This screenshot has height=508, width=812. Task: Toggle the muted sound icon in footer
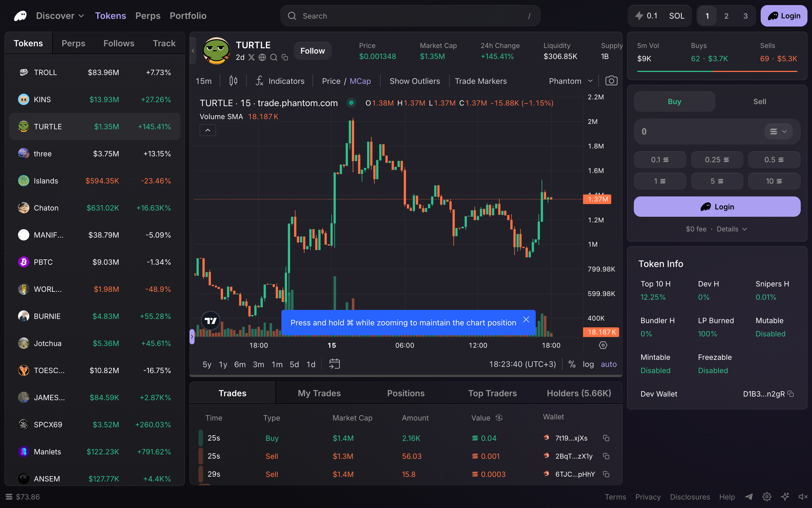[x=803, y=497]
